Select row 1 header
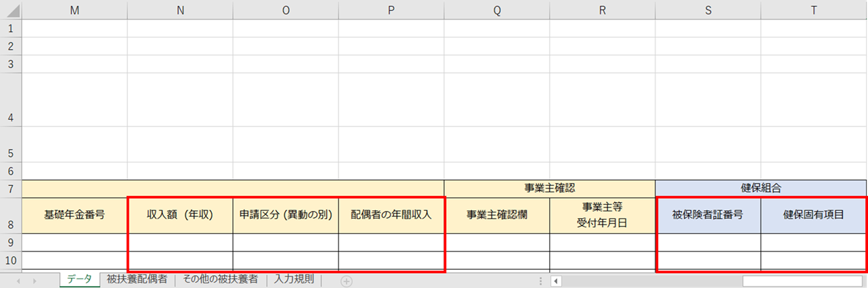Viewport: 868px width, 288px height. (x=11, y=29)
